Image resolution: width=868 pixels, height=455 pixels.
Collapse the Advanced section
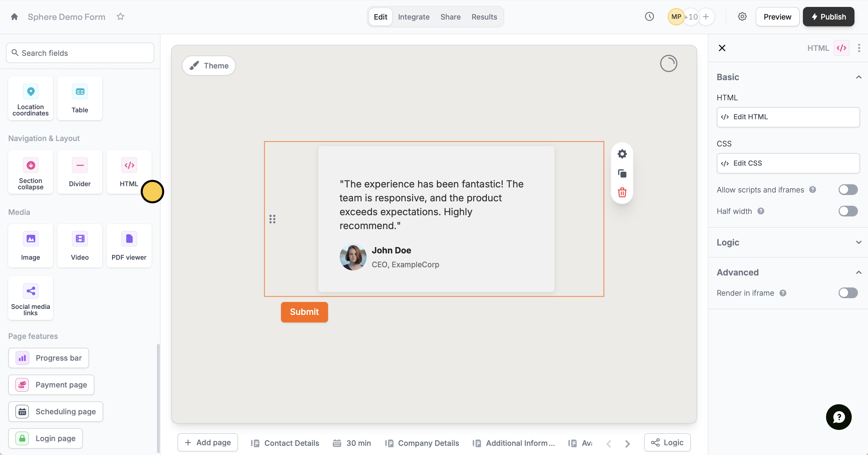pos(858,272)
